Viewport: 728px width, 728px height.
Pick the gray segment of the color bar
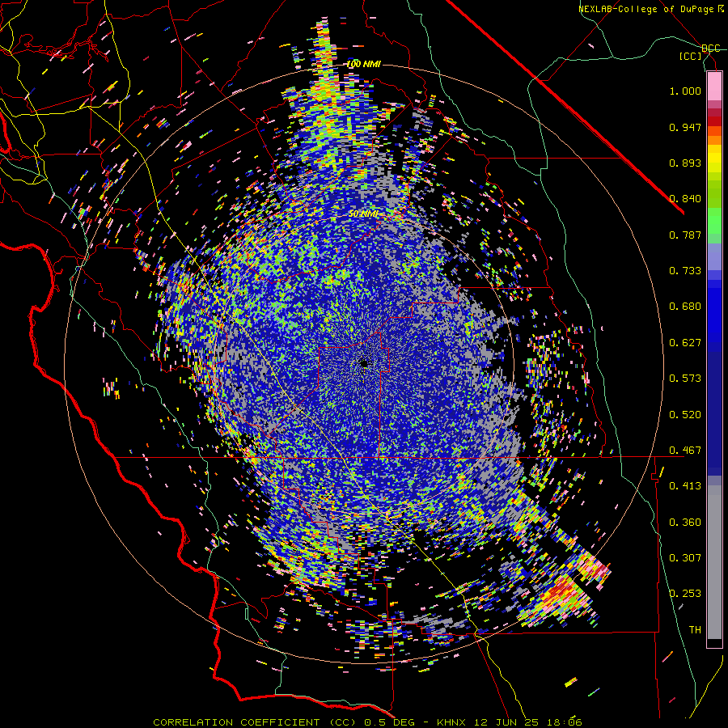pyautogui.click(x=714, y=562)
